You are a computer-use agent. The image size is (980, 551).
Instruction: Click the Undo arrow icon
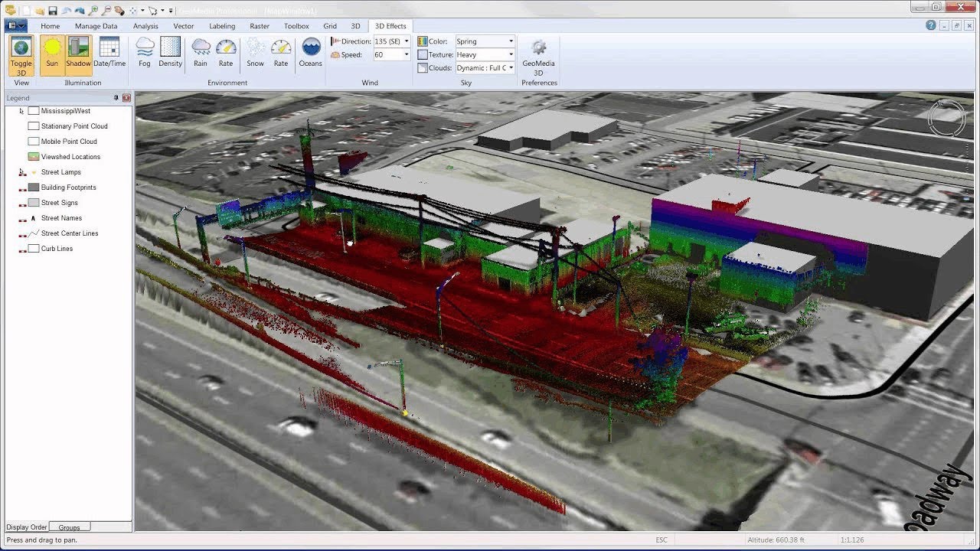(66, 11)
